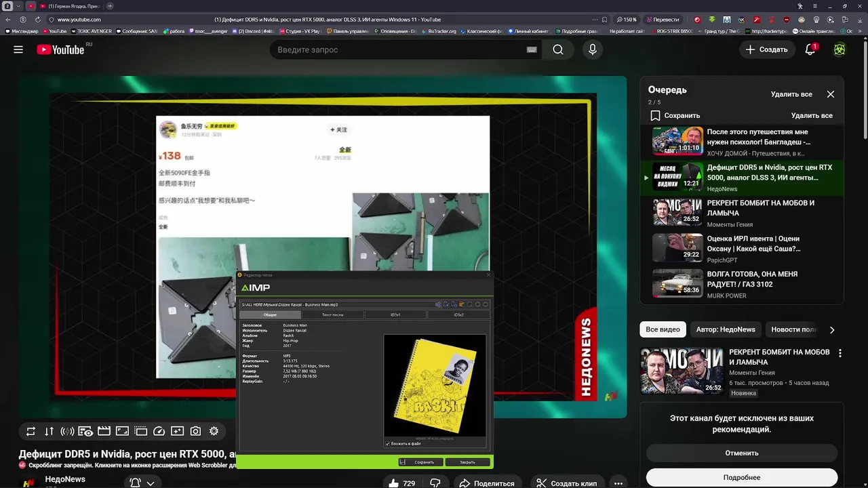Play queue video Оценка ИРЛ ивента

tap(743, 248)
